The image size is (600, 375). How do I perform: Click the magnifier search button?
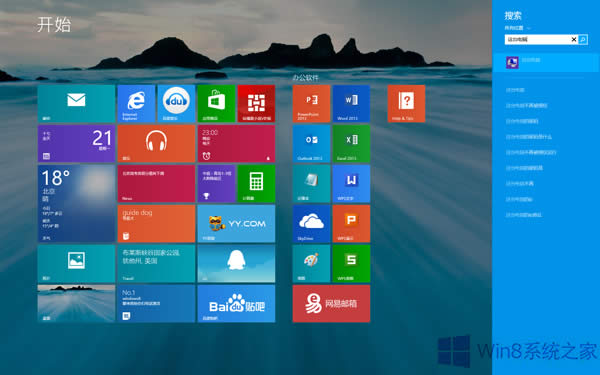(x=583, y=39)
